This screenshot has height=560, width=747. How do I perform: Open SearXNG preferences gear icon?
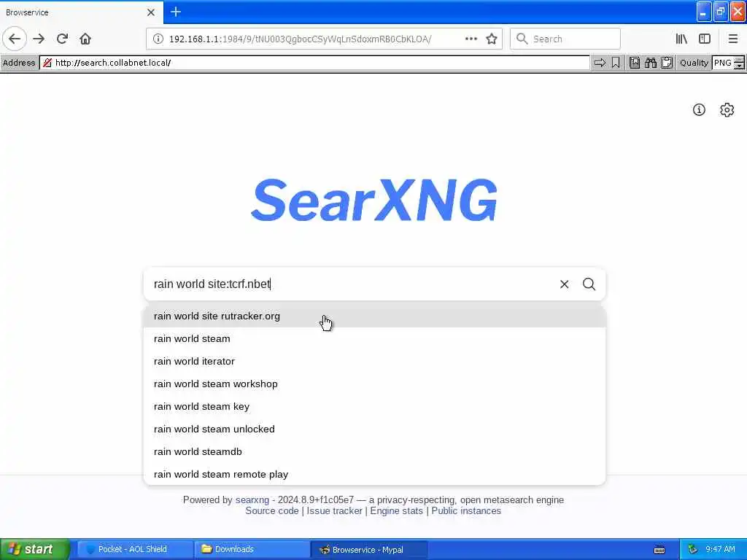(727, 110)
